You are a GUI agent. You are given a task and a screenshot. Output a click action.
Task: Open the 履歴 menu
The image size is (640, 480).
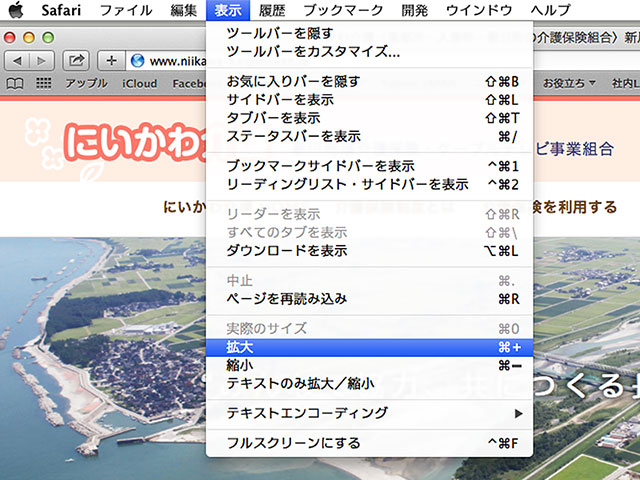[272, 10]
